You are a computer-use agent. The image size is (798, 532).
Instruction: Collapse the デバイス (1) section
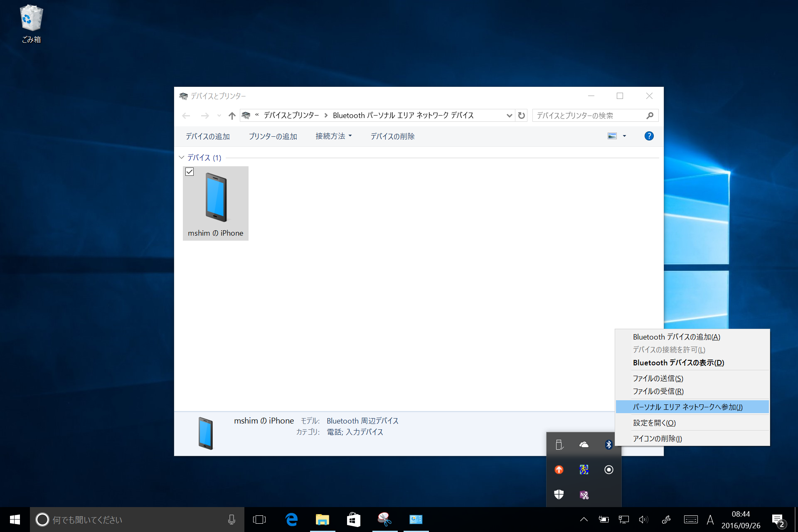182,158
